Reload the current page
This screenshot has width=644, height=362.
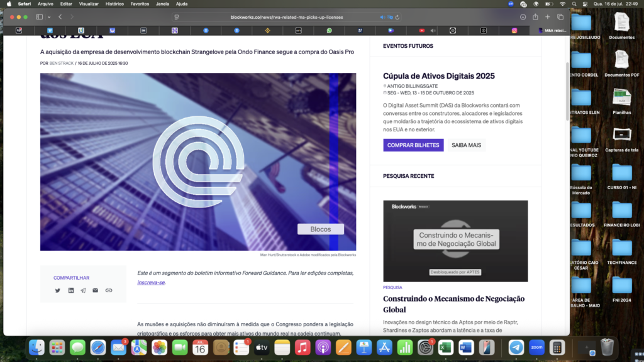point(397,17)
